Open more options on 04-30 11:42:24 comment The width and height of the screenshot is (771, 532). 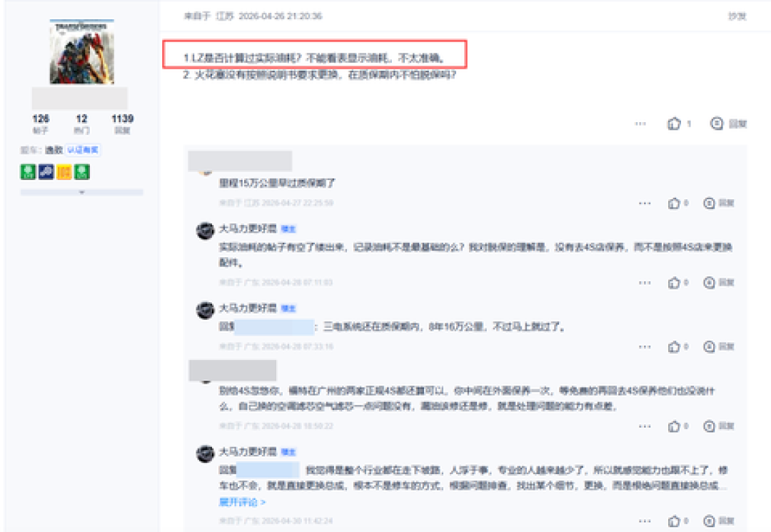click(x=645, y=521)
